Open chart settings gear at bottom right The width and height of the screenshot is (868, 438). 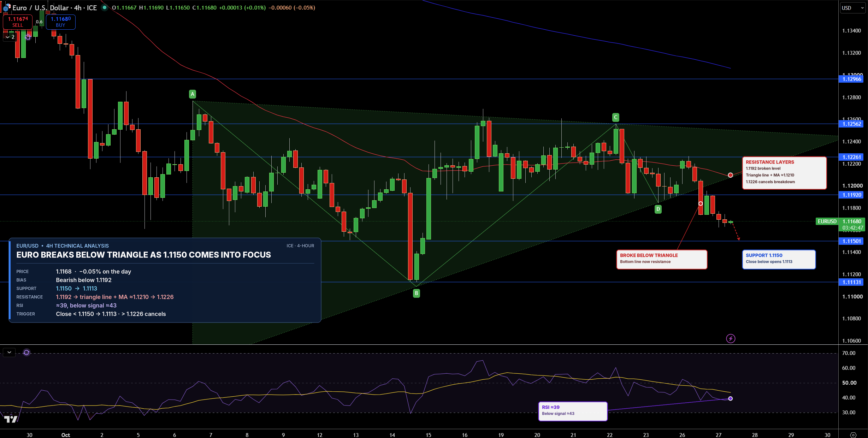pyautogui.click(x=853, y=435)
